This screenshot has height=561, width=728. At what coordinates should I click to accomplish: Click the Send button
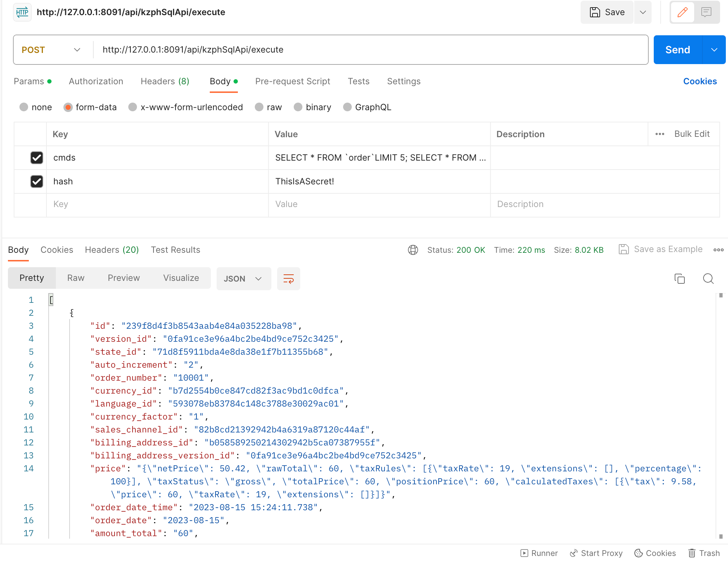[678, 50]
